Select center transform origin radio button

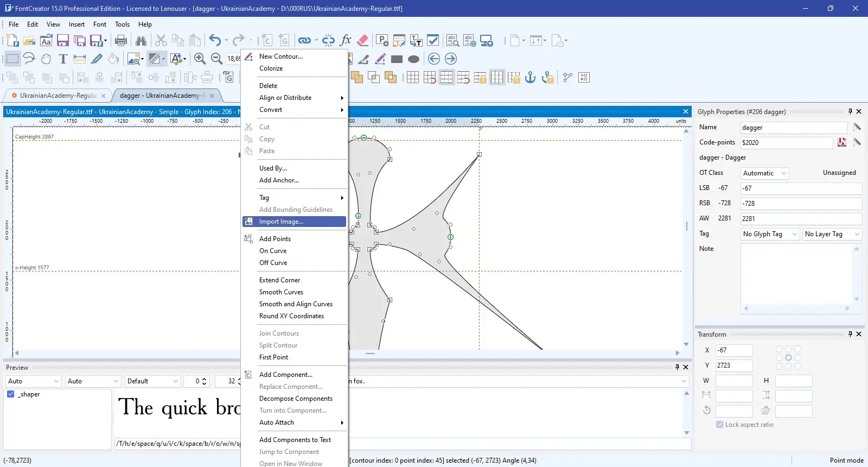[788, 358]
